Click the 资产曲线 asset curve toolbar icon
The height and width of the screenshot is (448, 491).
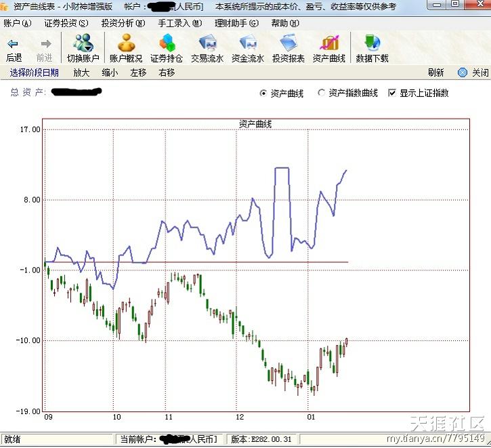[329, 44]
